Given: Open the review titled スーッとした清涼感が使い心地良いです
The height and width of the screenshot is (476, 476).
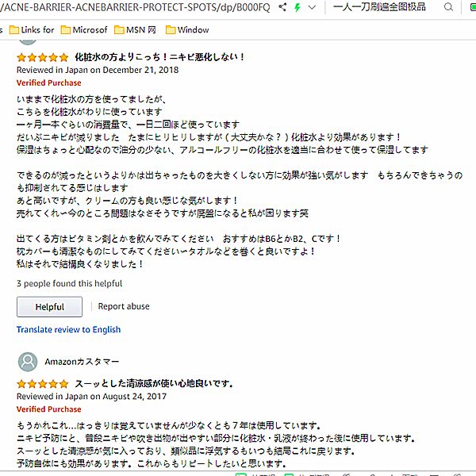Looking at the screenshot, I should pos(154,384).
